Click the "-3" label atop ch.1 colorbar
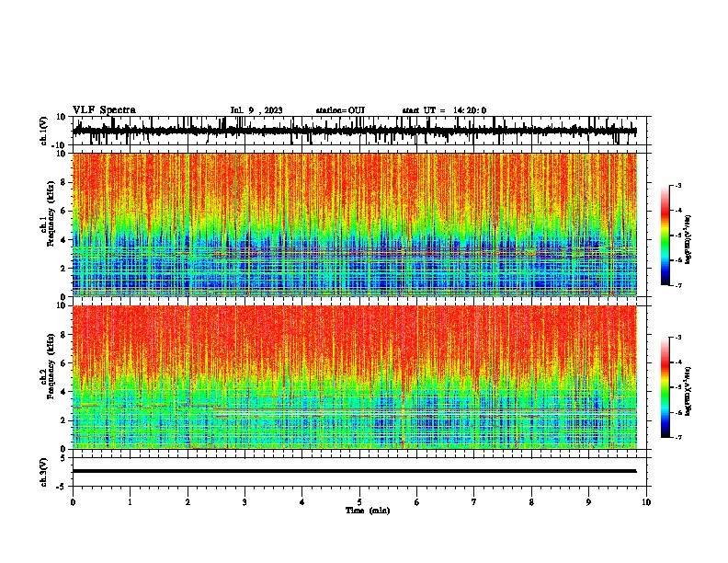Image resolution: width=728 pixels, height=563 pixels. click(x=678, y=185)
